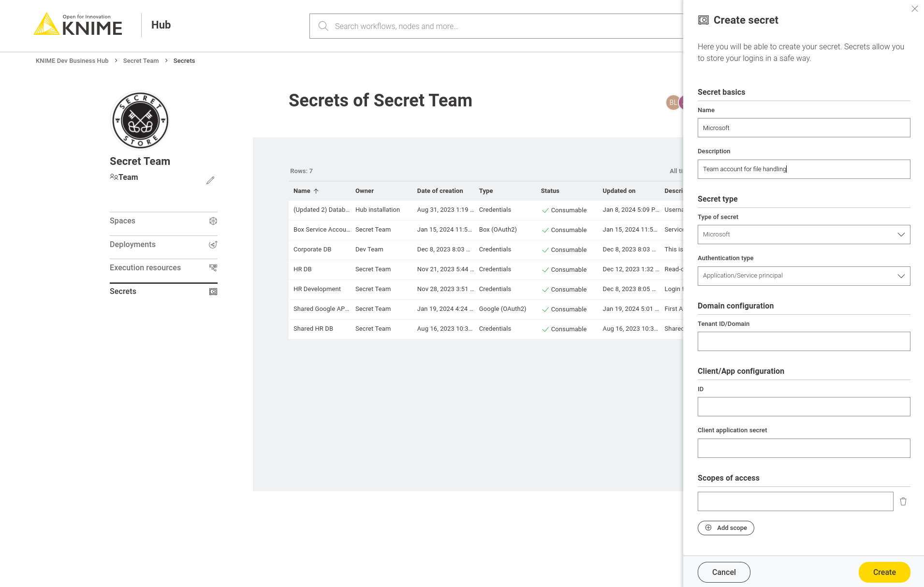Image resolution: width=924 pixels, height=587 pixels.
Task: Click the safe icon beside Create secret
Action: (x=704, y=20)
